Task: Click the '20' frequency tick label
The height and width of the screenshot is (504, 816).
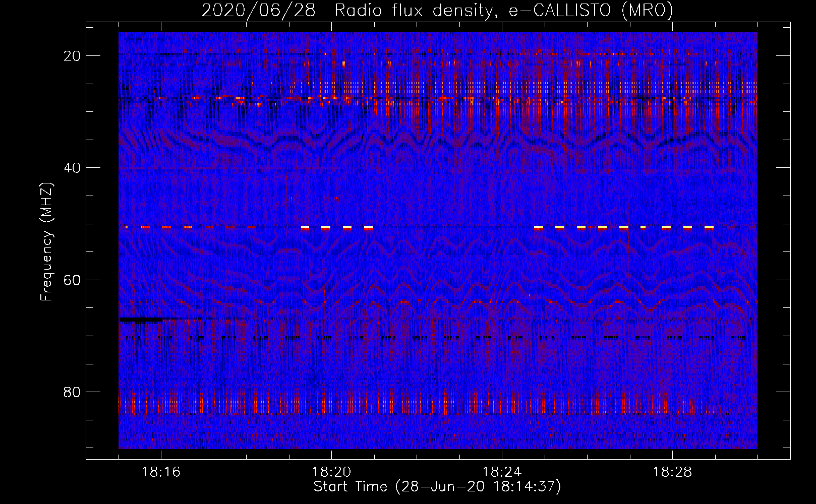Action: [73, 56]
